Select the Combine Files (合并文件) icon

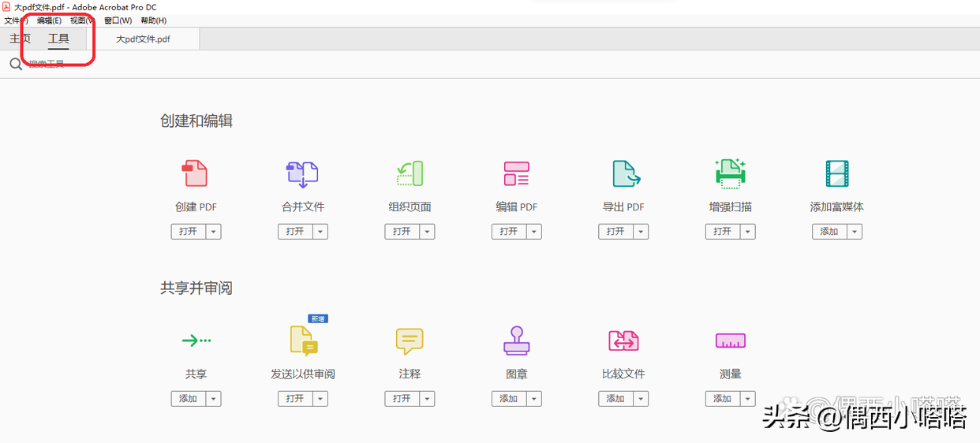coord(302,174)
